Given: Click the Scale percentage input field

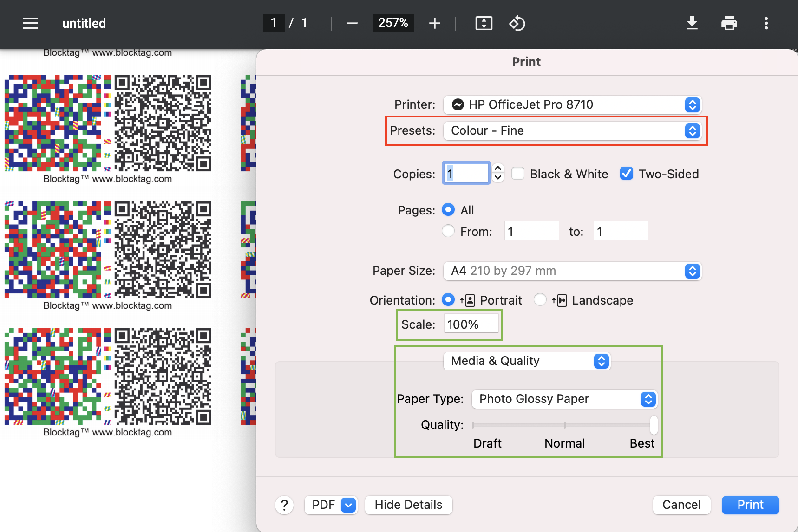Looking at the screenshot, I should click(471, 324).
